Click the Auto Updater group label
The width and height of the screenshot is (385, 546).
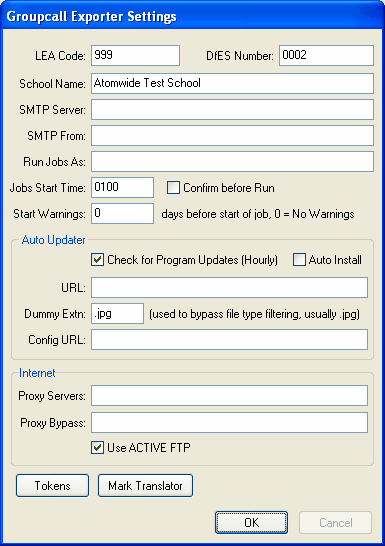click(53, 240)
